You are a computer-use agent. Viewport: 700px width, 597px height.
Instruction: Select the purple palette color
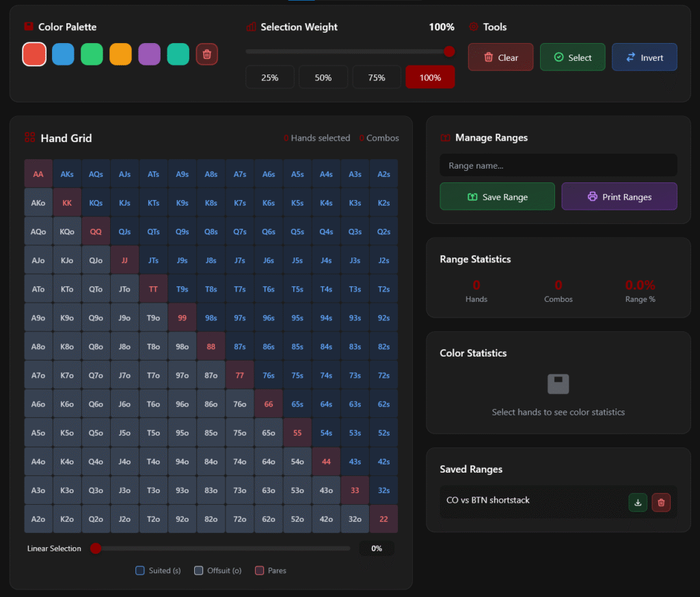pos(149,55)
